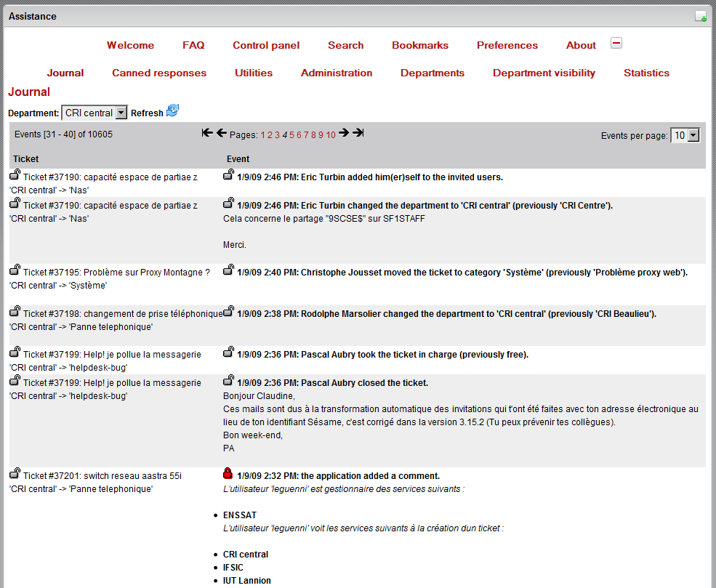This screenshot has width=716, height=588.
Task: Open the Events per page dropdown
Action: pos(685,136)
